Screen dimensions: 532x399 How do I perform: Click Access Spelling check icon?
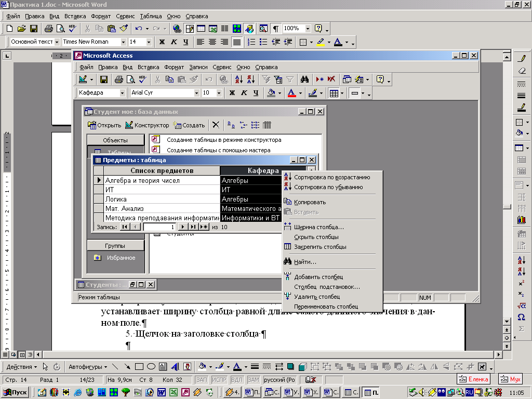[x=142, y=79]
